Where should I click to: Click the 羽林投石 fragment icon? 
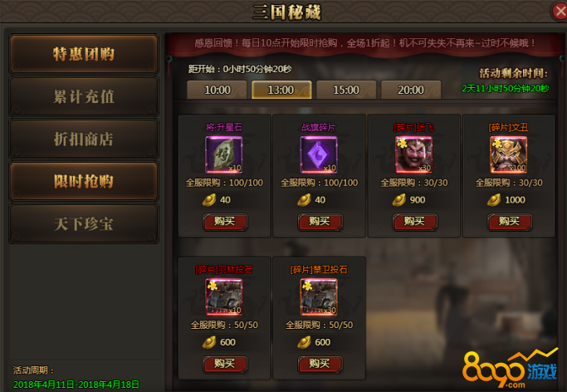coord(224,296)
